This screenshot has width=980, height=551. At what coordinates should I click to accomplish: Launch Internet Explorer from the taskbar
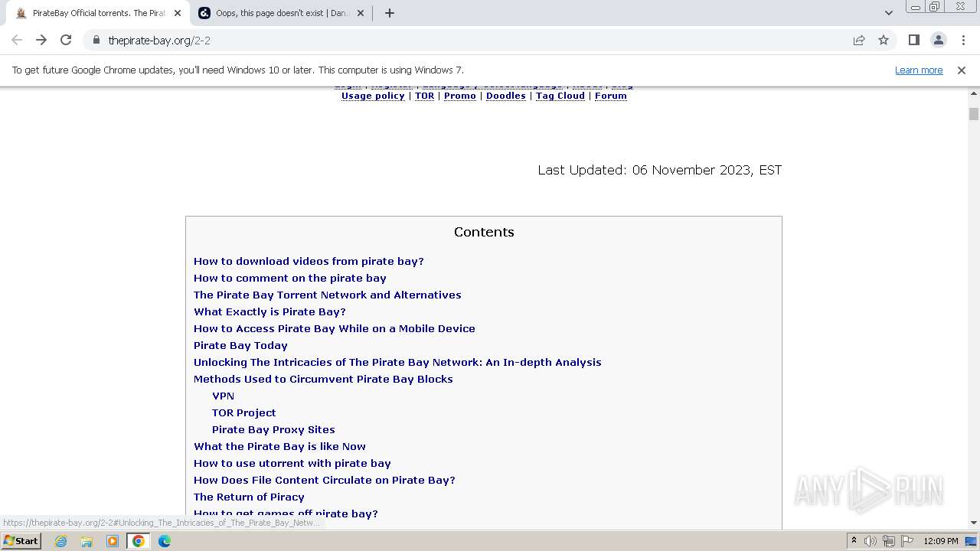pyautogui.click(x=61, y=541)
